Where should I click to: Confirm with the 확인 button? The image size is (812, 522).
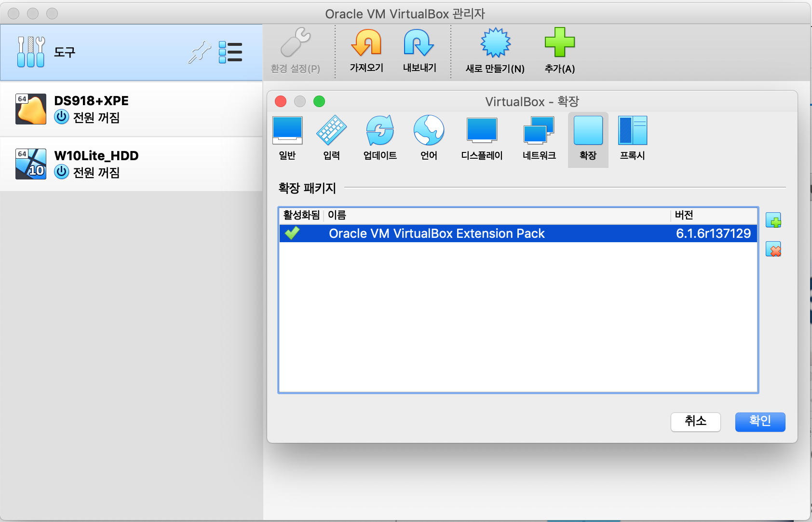coord(760,422)
